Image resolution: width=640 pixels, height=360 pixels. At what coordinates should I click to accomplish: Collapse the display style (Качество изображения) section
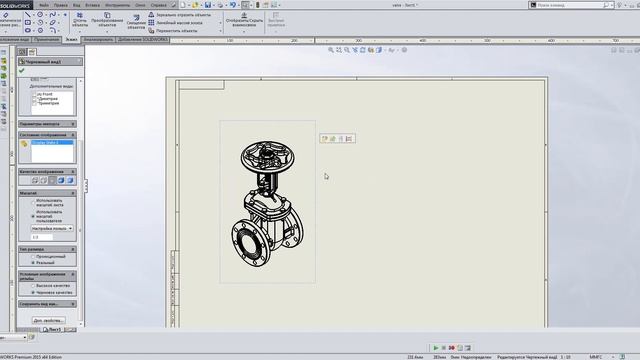pos(73,172)
